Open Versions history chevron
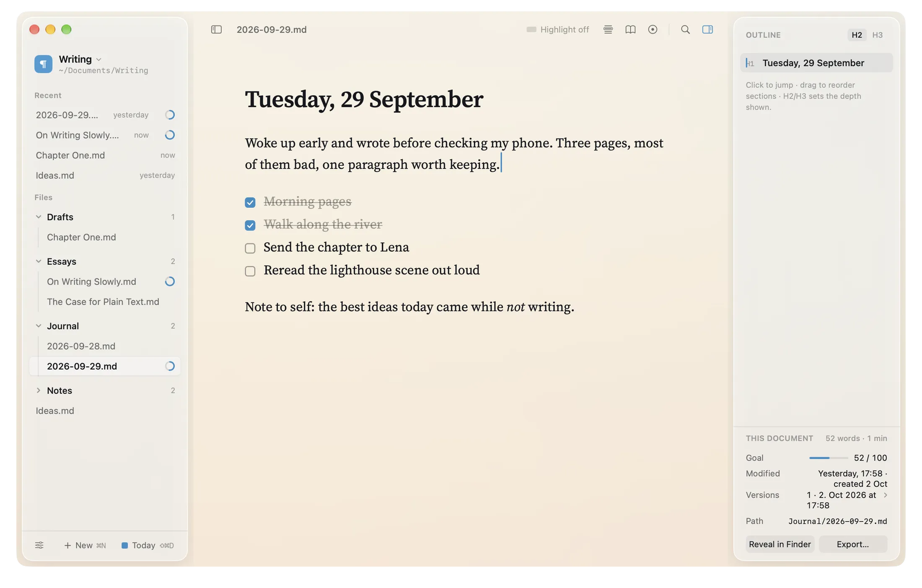Viewport: 922px width, 588px height. tap(885, 495)
